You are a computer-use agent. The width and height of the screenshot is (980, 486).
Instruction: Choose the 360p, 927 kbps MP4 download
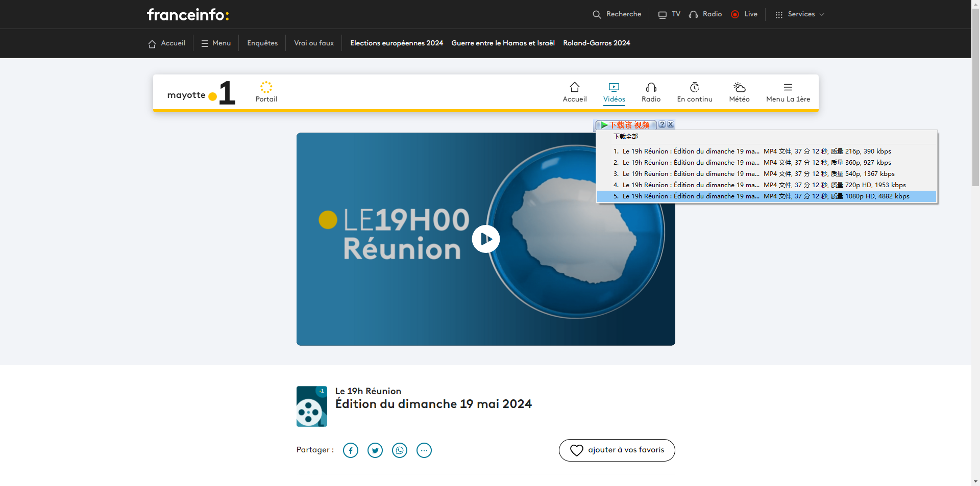[767, 163]
